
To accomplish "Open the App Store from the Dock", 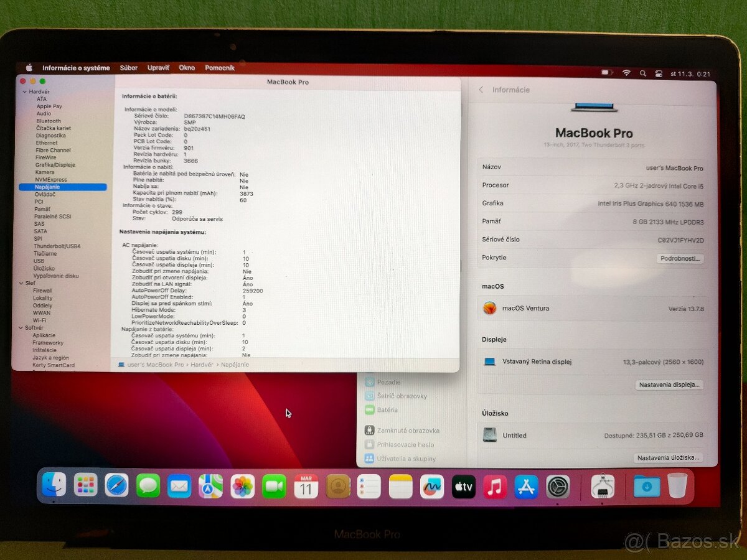I will pyautogui.click(x=527, y=486).
